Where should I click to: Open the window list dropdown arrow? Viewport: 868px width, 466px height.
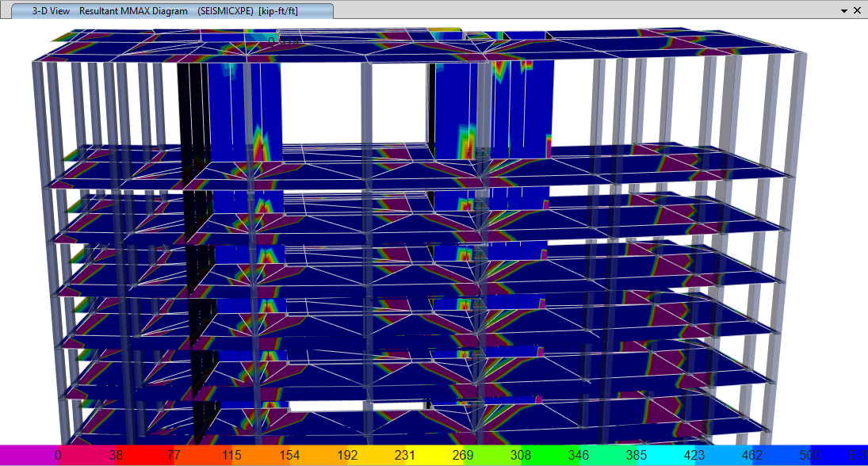pyautogui.click(x=843, y=11)
